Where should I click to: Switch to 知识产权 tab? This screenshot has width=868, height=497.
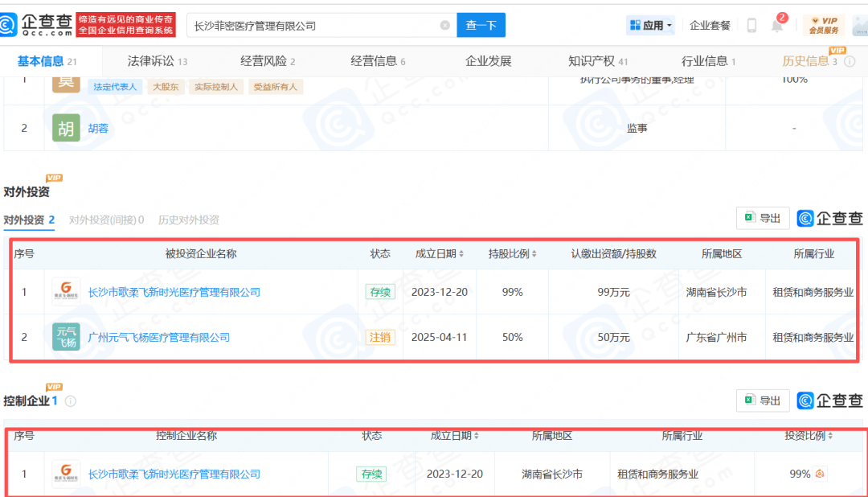[x=598, y=61]
